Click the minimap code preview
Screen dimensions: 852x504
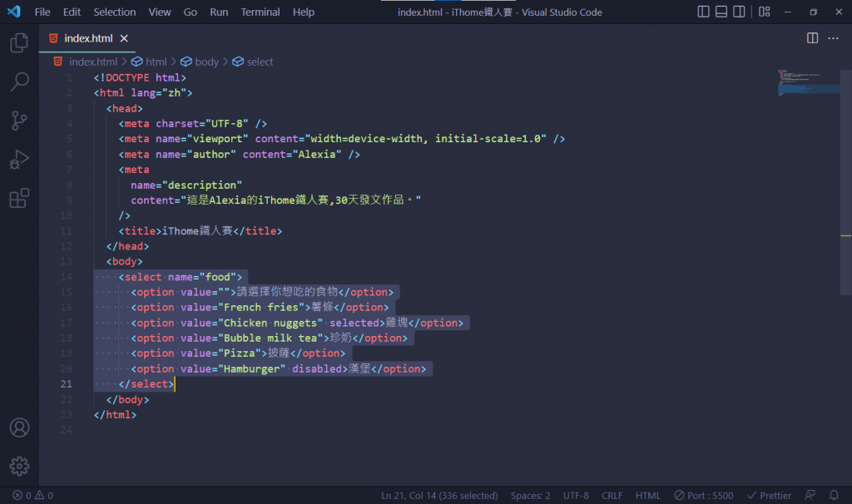[x=808, y=82]
